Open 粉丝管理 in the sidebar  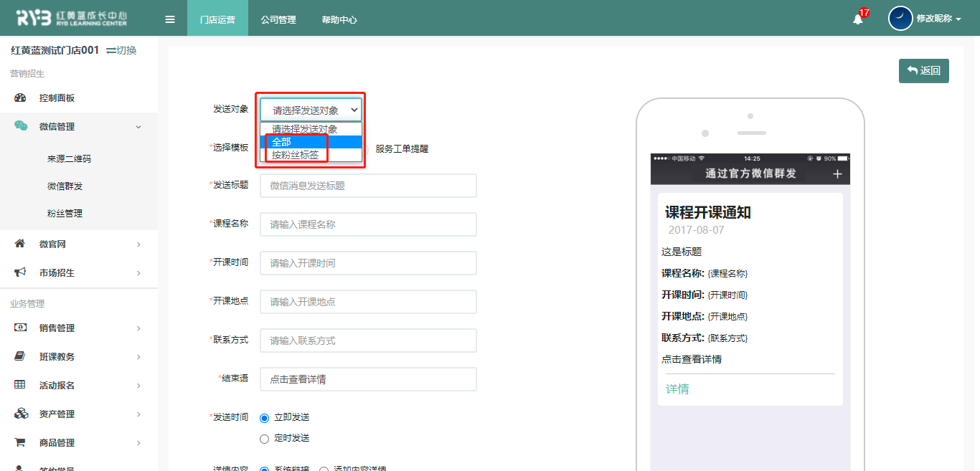65,213
